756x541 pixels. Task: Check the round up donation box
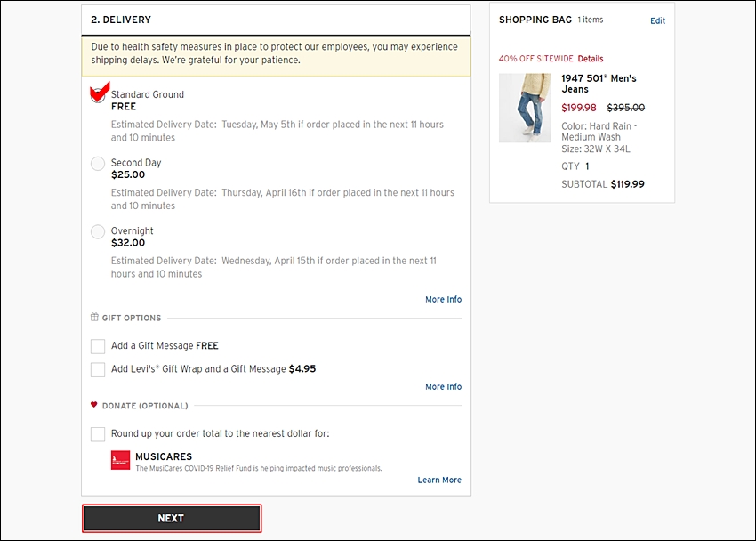pos(98,434)
